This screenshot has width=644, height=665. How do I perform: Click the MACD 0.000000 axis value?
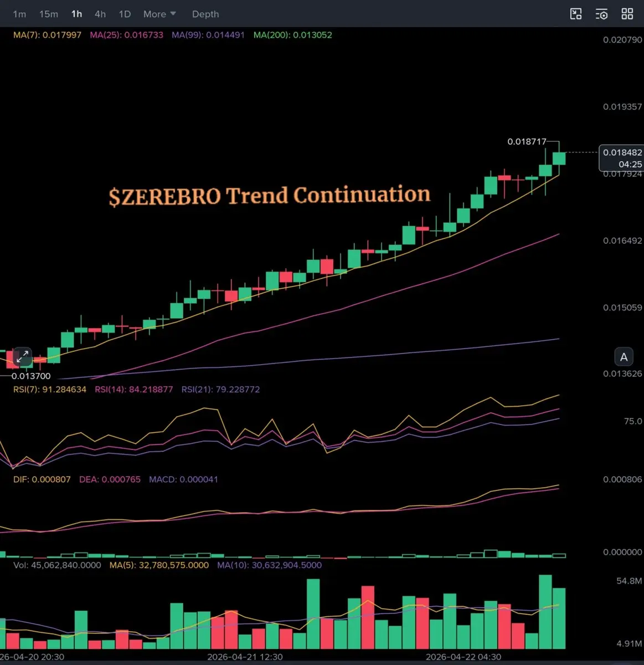click(x=622, y=553)
